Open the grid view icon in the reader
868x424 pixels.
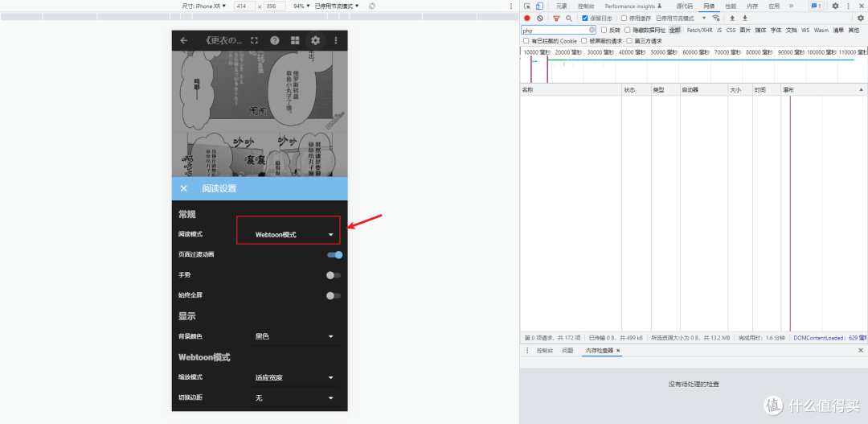coord(295,40)
